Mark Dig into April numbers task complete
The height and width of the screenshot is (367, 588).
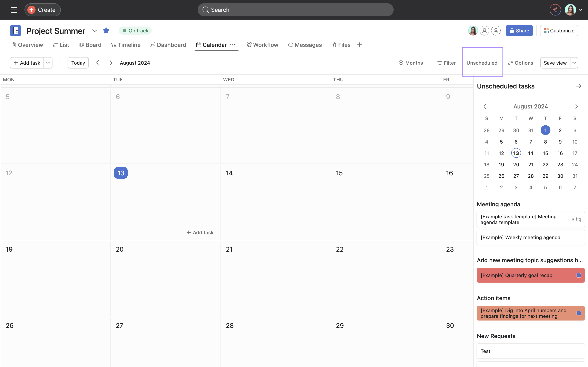[579, 313]
